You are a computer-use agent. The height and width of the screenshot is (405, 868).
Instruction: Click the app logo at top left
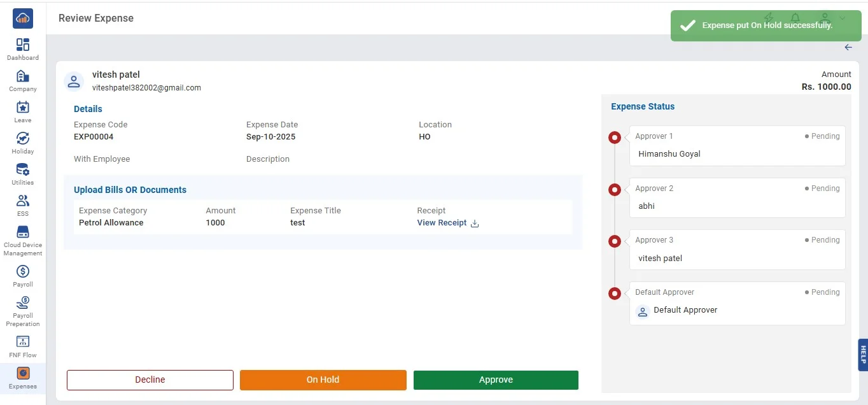(x=23, y=18)
